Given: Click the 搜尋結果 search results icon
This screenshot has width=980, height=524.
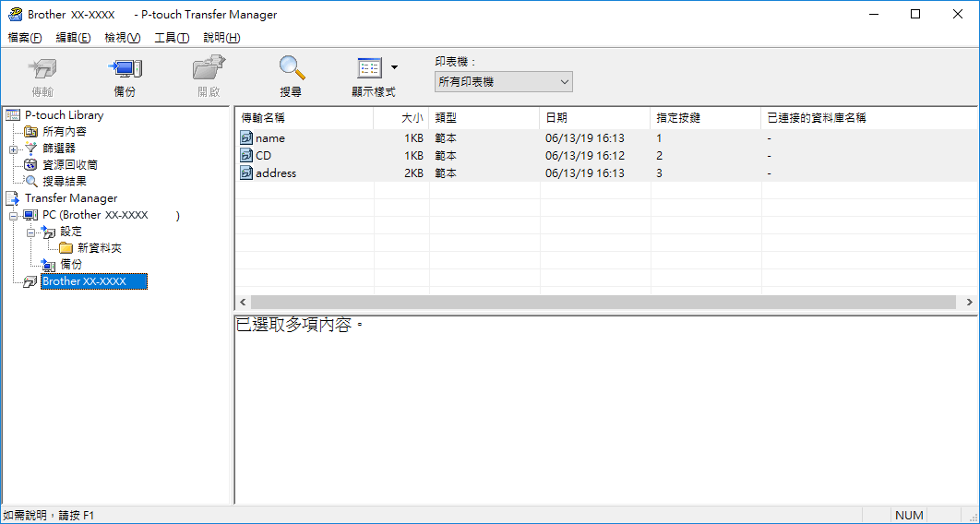Looking at the screenshot, I should [30, 181].
